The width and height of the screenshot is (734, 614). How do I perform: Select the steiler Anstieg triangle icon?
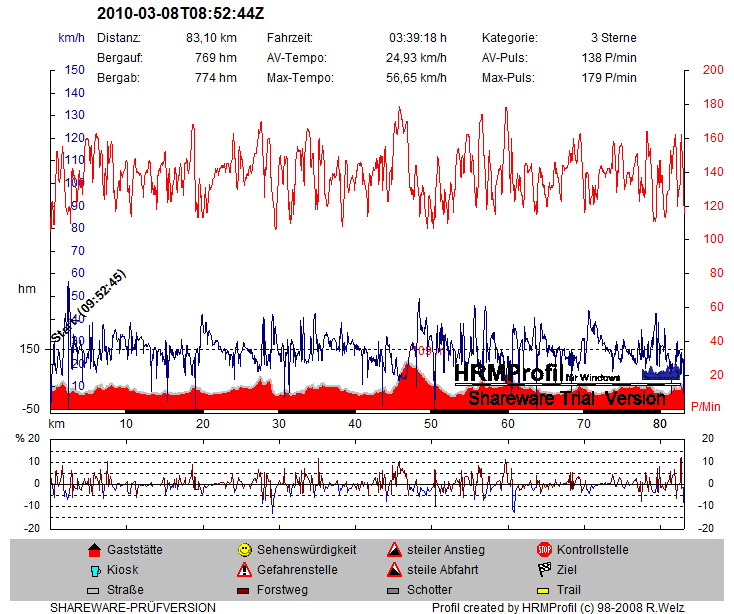[x=395, y=550]
